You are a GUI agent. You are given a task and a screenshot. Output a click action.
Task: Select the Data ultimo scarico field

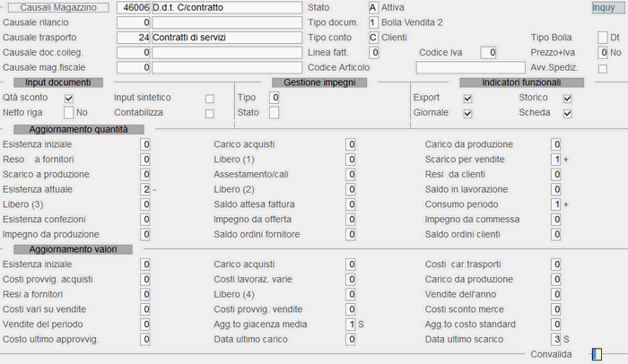[556, 340]
